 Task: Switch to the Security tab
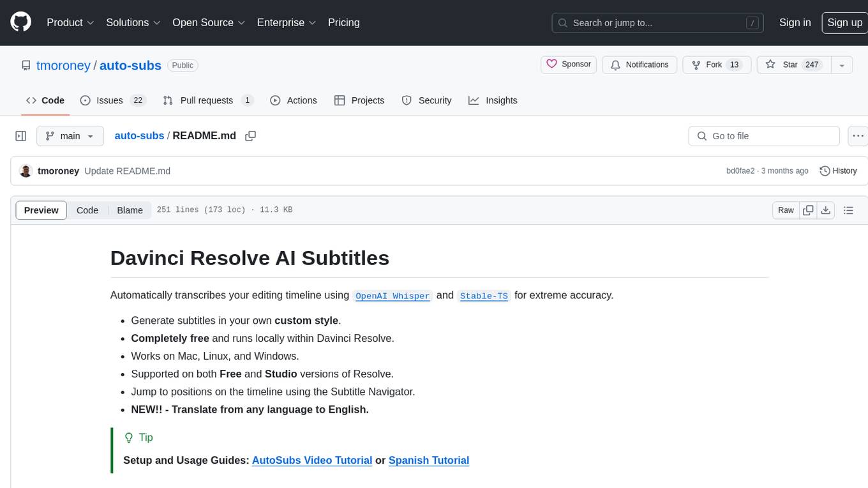(426, 100)
